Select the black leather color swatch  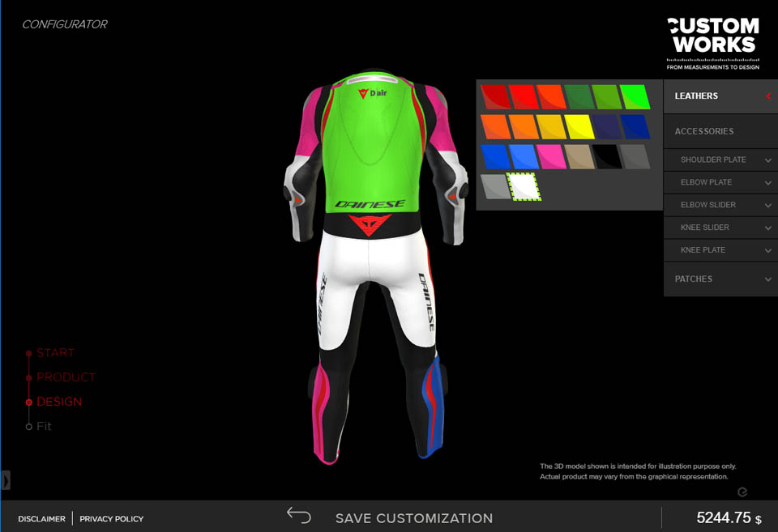pyautogui.click(x=607, y=156)
